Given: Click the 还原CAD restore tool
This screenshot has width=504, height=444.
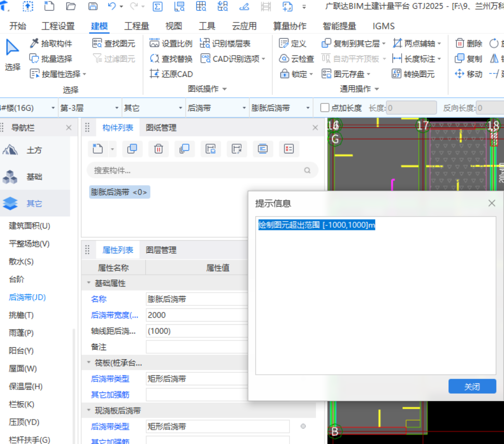Looking at the screenshot, I should 171,74.
